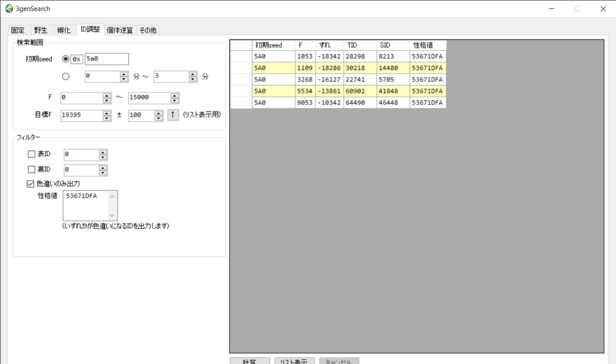Click the SID cell 8213
The height and width of the screenshot is (364, 616).
393,56
